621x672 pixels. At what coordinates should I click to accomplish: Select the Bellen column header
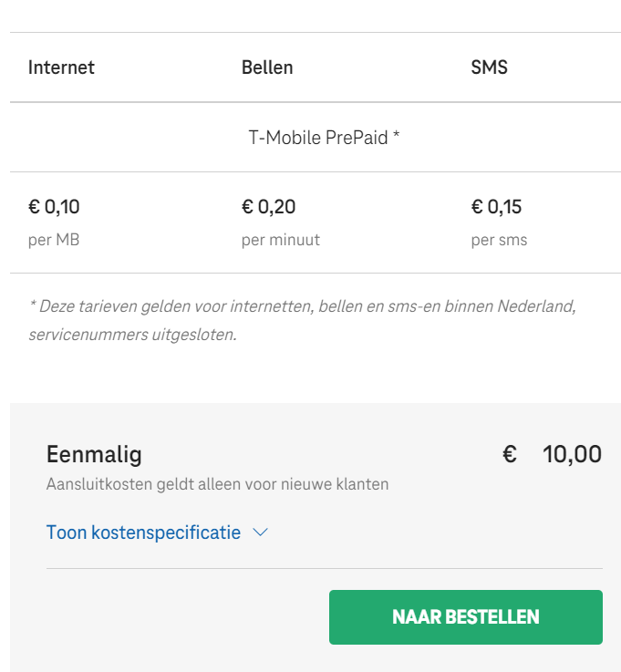coord(267,67)
